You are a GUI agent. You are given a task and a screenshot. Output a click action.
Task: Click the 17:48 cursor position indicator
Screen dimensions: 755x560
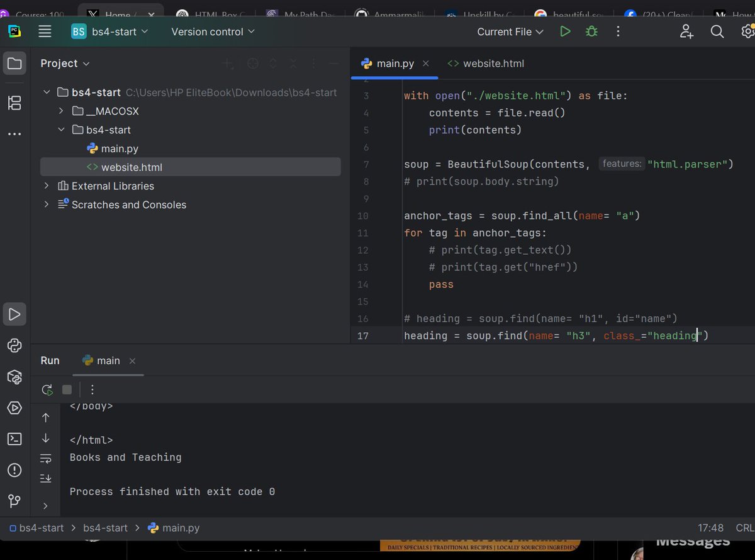(x=711, y=528)
